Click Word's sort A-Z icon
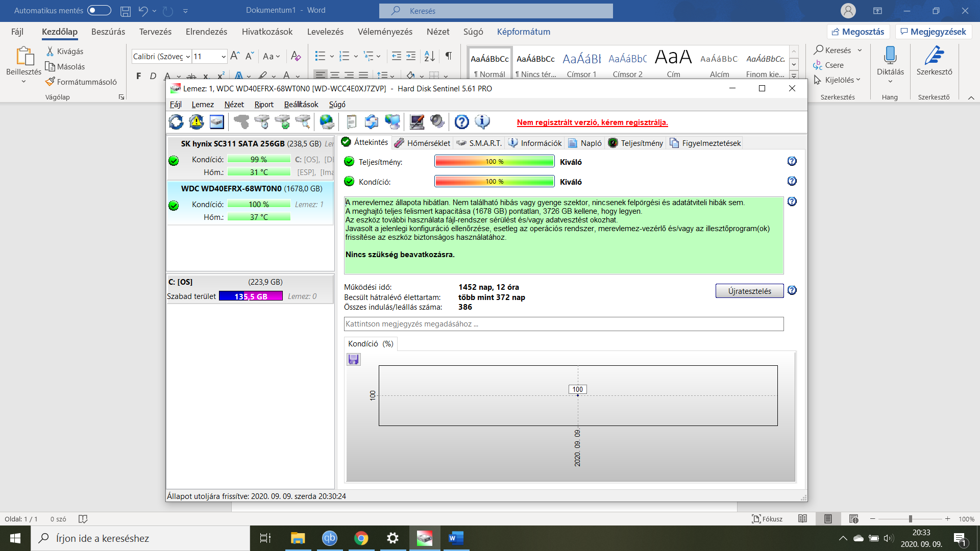Image resolution: width=980 pixels, height=551 pixels. [x=430, y=56]
